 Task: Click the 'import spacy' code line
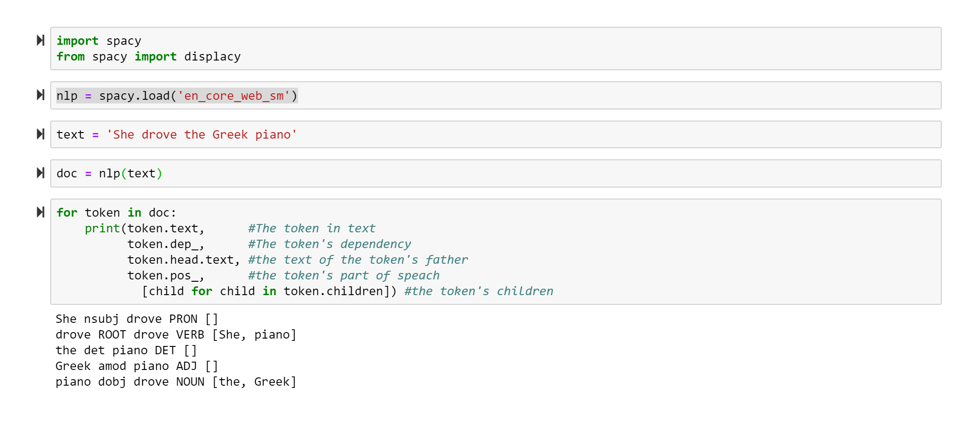99,41
